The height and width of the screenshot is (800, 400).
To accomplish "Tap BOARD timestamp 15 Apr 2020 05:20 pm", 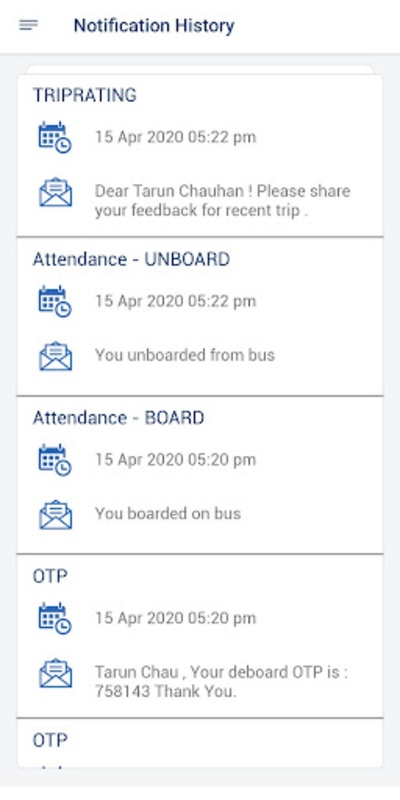I will [176, 460].
